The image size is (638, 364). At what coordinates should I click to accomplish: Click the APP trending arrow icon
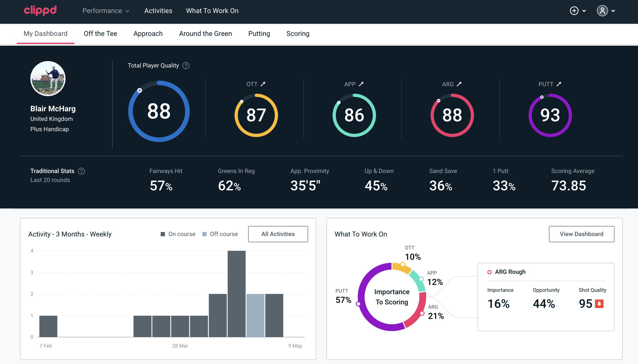tap(361, 84)
